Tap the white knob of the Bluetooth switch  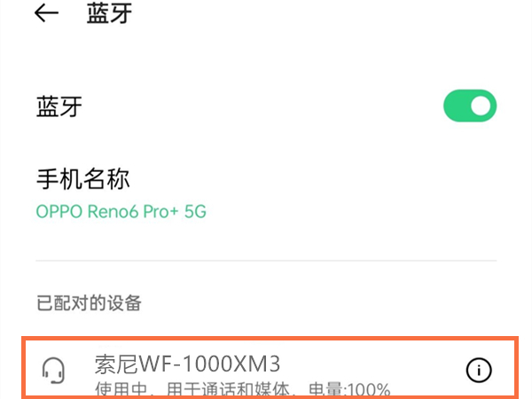click(x=481, y=106)
